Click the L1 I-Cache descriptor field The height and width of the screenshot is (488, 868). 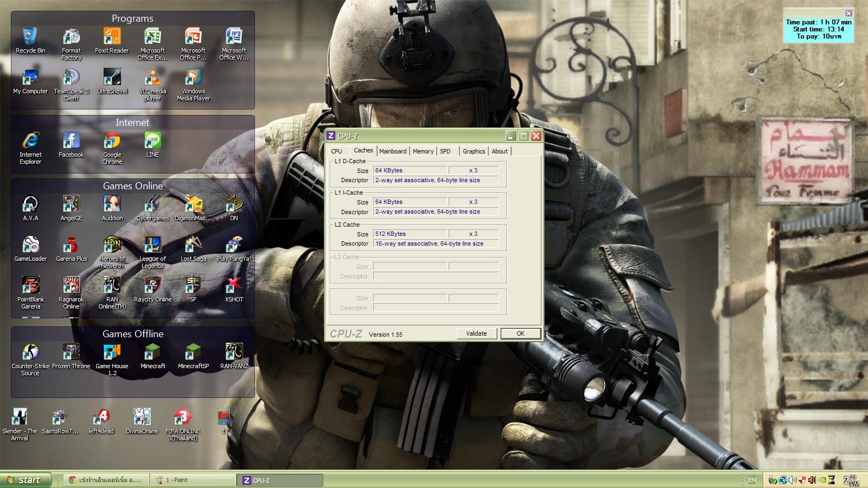436,211
